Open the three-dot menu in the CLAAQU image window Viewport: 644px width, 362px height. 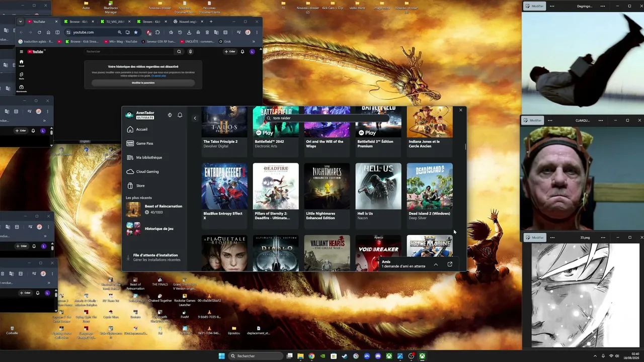[550, 121]
